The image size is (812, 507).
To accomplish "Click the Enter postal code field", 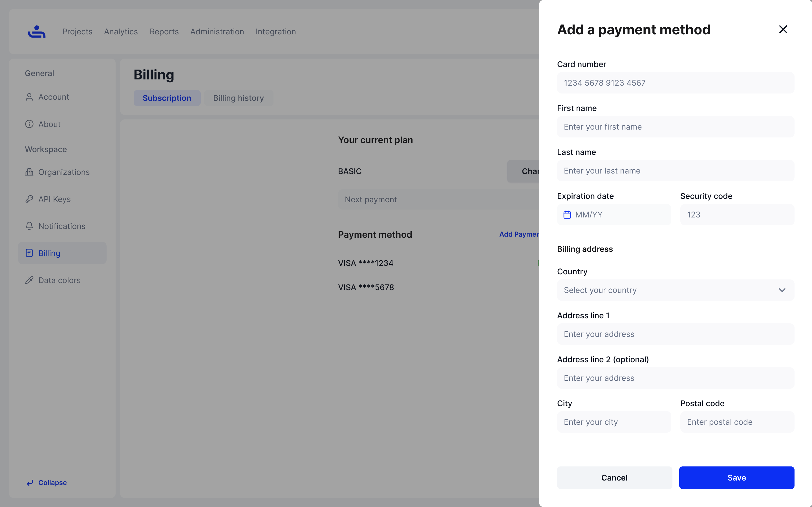I will pyautogui.click(x=737, y=422).
